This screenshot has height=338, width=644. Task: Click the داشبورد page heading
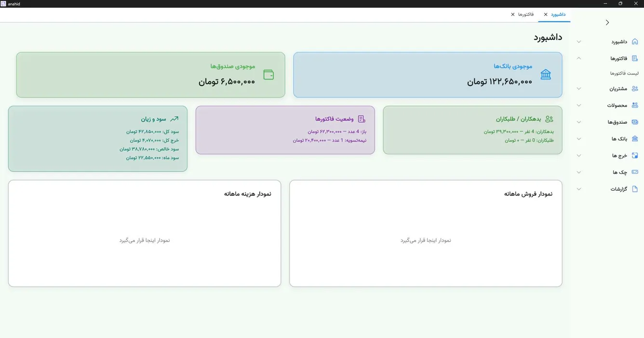548,38
